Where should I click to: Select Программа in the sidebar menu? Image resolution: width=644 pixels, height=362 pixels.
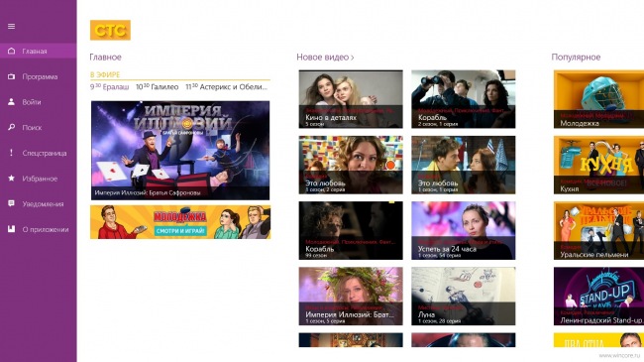coord(39,76)
